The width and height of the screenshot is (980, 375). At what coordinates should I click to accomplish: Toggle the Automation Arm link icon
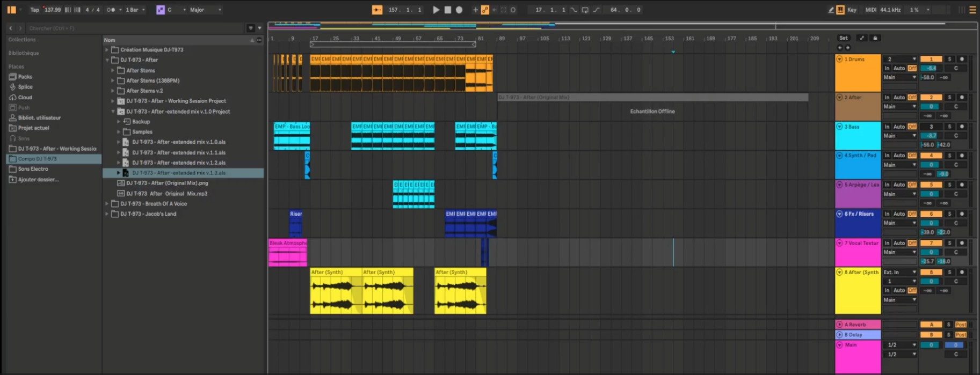click(485, 10)
